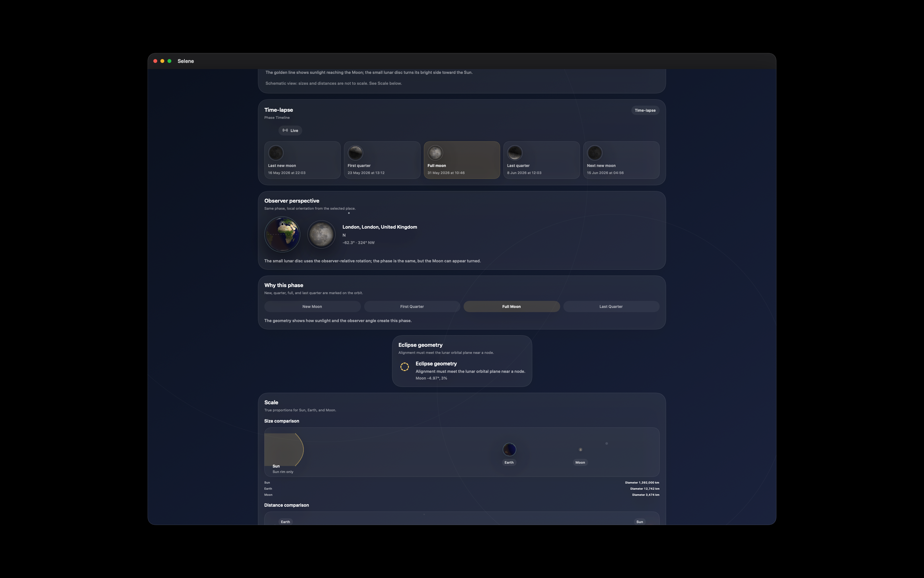
Task: Click the -62.3° · 324° NW reading
Action: (358, 243)
